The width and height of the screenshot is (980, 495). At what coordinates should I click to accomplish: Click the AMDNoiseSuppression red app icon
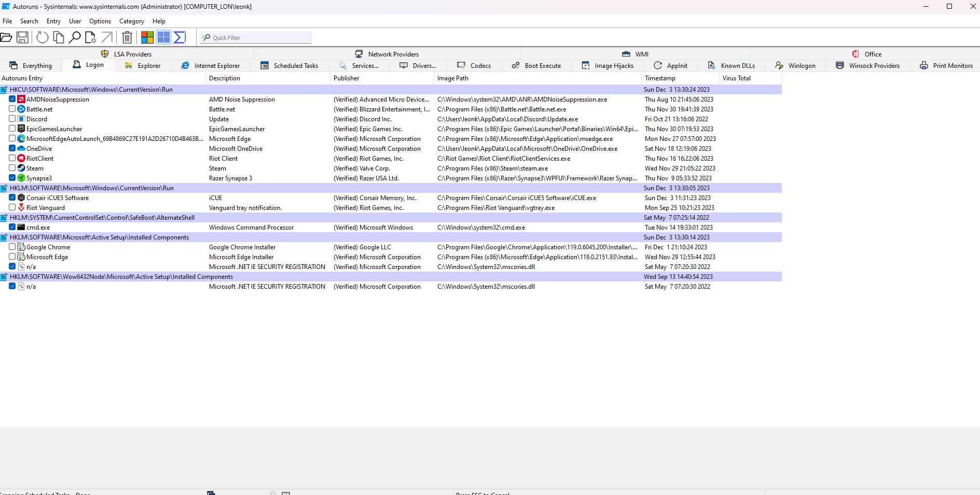[x=21, y=100]
